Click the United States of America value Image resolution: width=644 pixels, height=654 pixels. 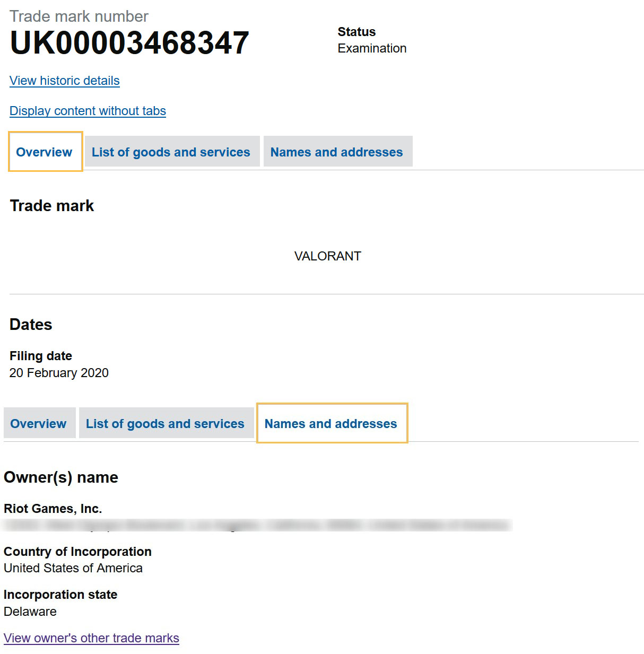73,568
